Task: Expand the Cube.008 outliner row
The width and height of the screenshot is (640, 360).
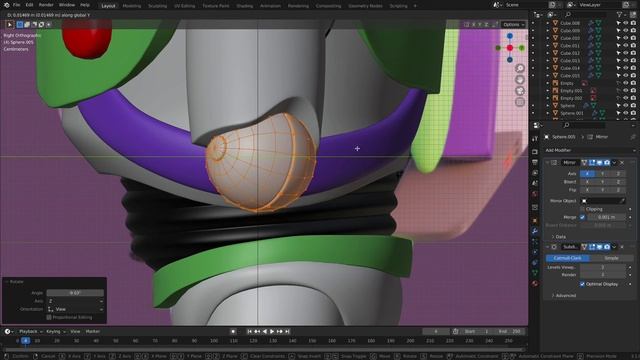Action: pos(548,23)
